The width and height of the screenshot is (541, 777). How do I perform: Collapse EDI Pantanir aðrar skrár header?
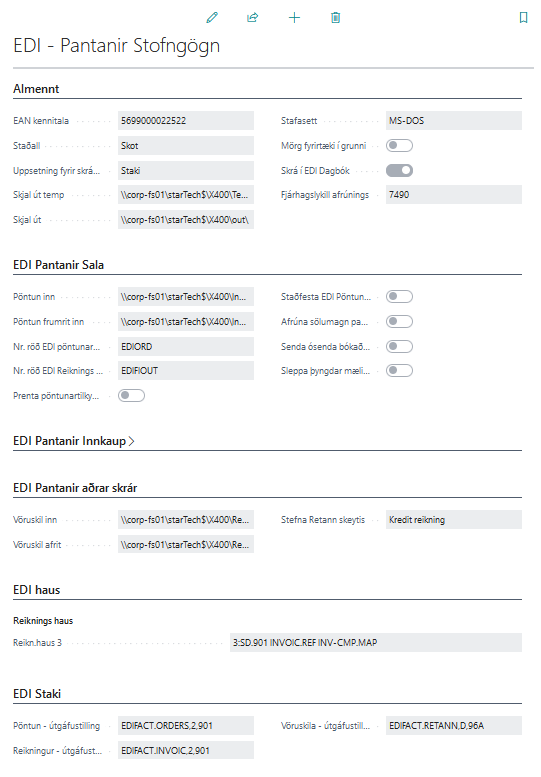coord(75,488)
